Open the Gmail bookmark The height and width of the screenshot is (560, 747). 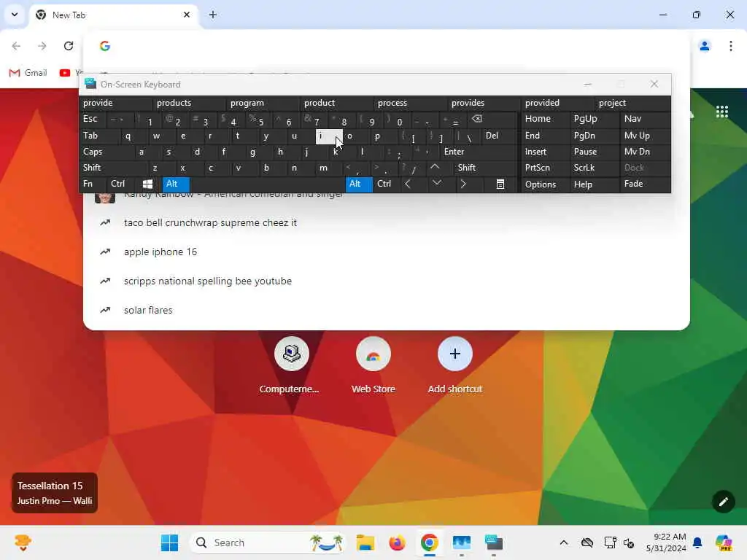point(28,73)
